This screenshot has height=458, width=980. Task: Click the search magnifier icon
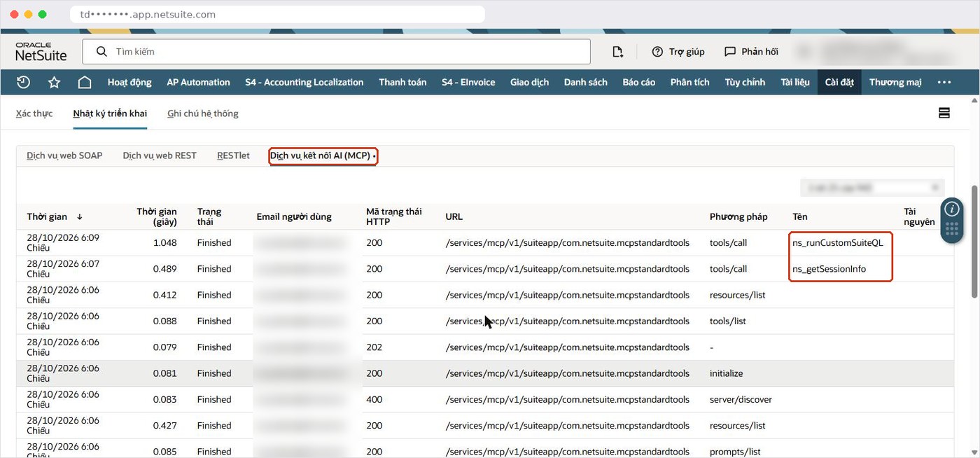click(x=102, y=52)
